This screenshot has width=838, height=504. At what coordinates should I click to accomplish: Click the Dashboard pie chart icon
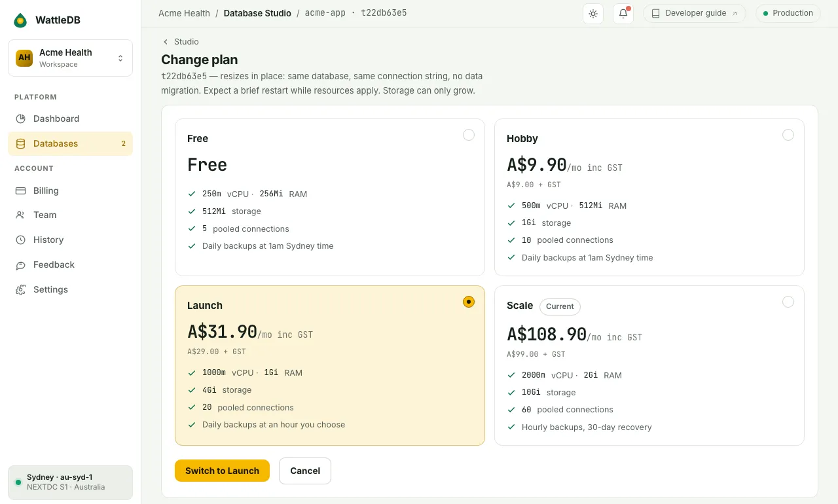click(x=20, y=118)
